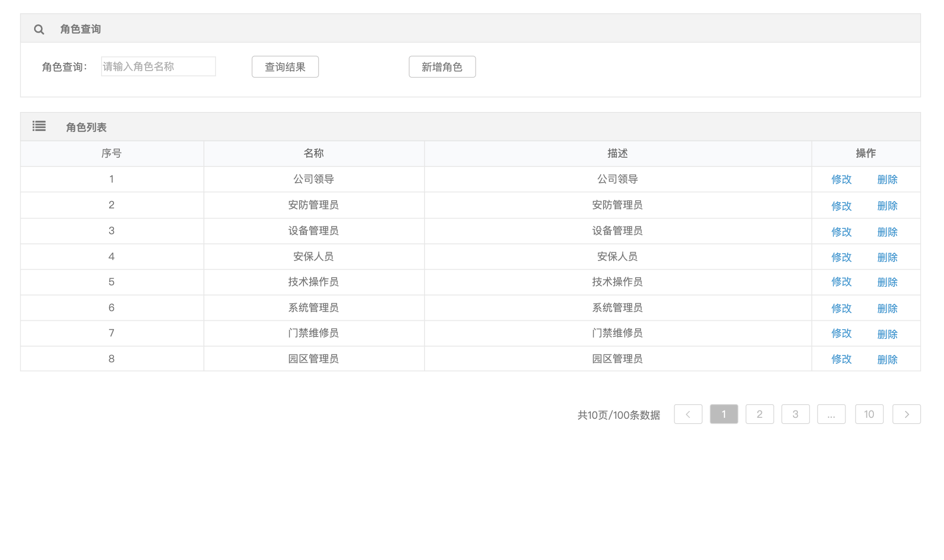Viewport: 944px width, 560px height.
Task: Click inside the role name input field
Action: (158, 67)
